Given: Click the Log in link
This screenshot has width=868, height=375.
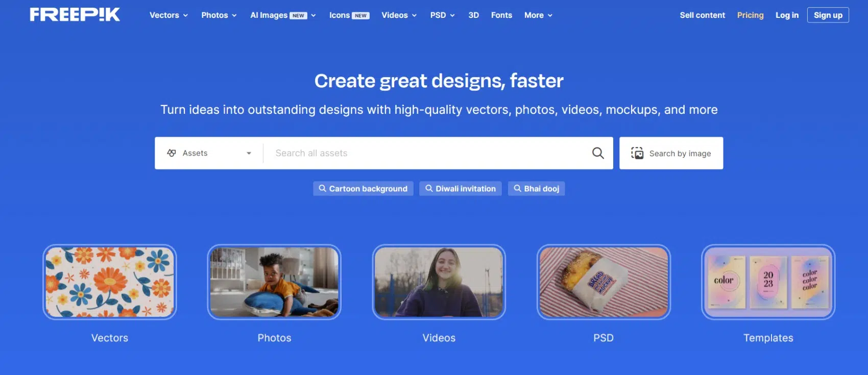Looking at the screenshot, I should tap(787, 15).
